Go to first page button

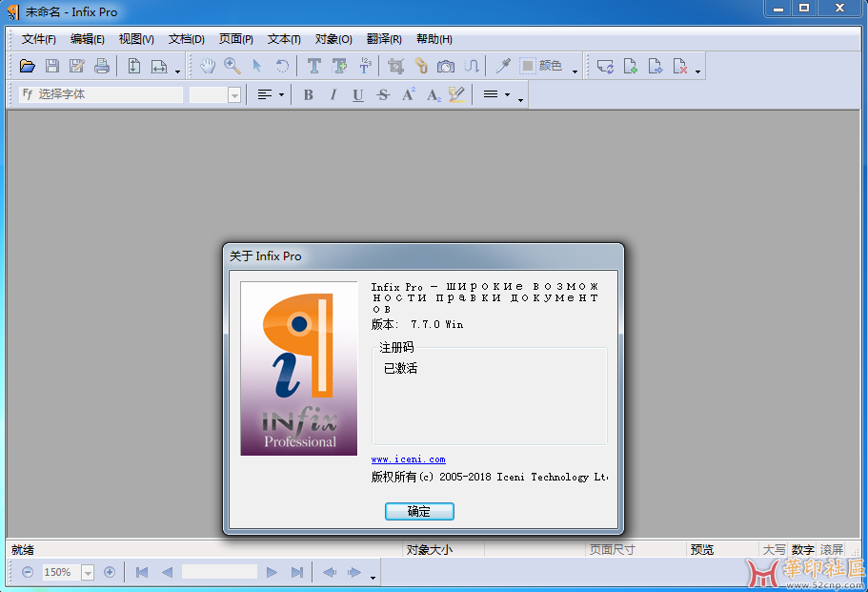[142, 572]
